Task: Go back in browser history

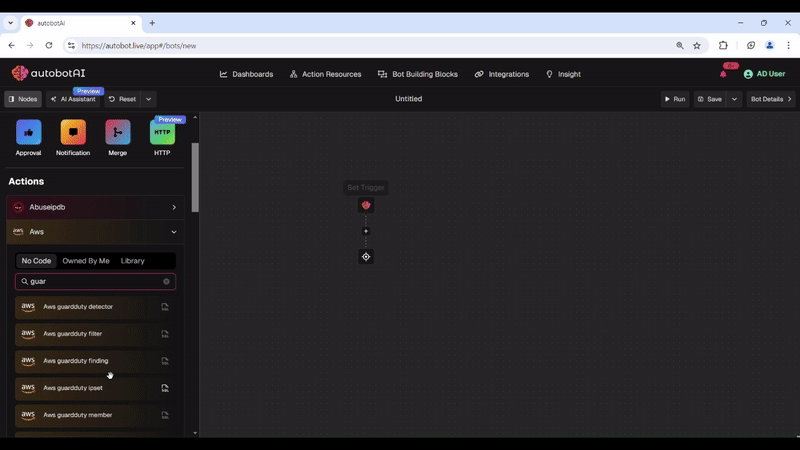Action: [11, 45]
